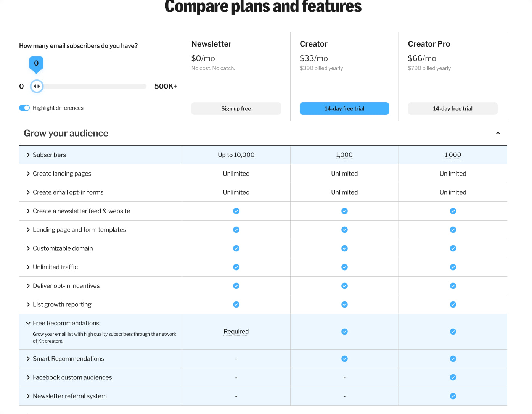Click the $790 billed yearly text
This screenshot has width=532, height=414.
pyautogui.click(x=429, y=68)
